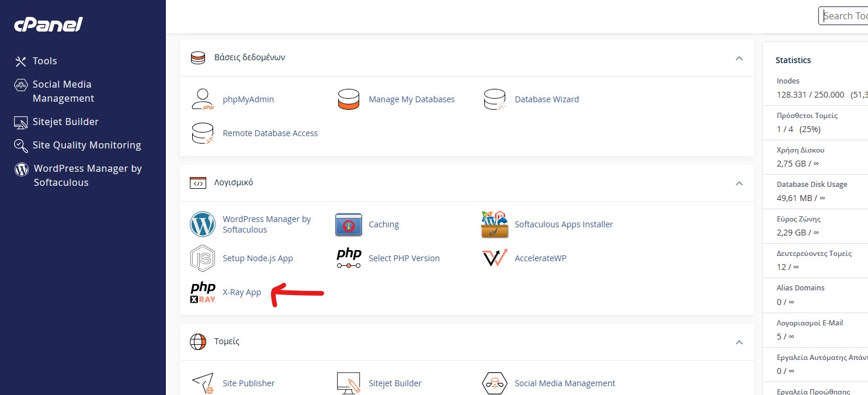Click the Λογισμικό section title
868x395 pixels.
pos(234,182)
